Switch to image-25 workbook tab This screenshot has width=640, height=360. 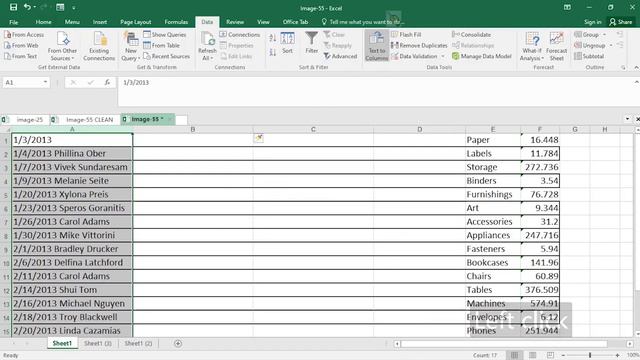[x=25, y=120]
